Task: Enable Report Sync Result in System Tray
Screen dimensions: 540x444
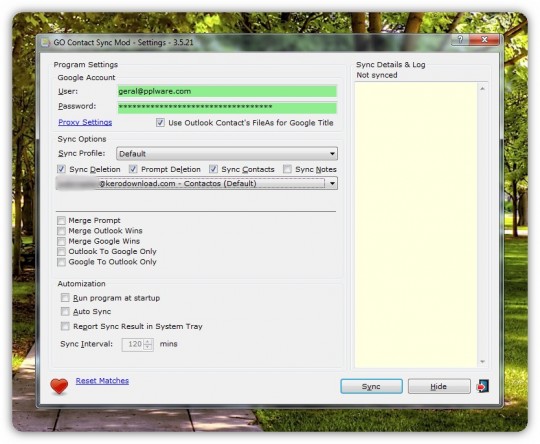Action: coord(65,326)
